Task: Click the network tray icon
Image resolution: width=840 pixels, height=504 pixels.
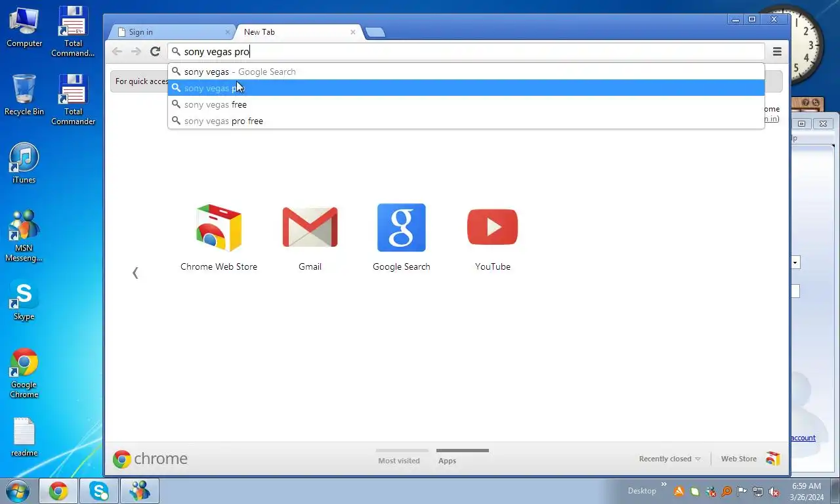Action: click(758, 492)
